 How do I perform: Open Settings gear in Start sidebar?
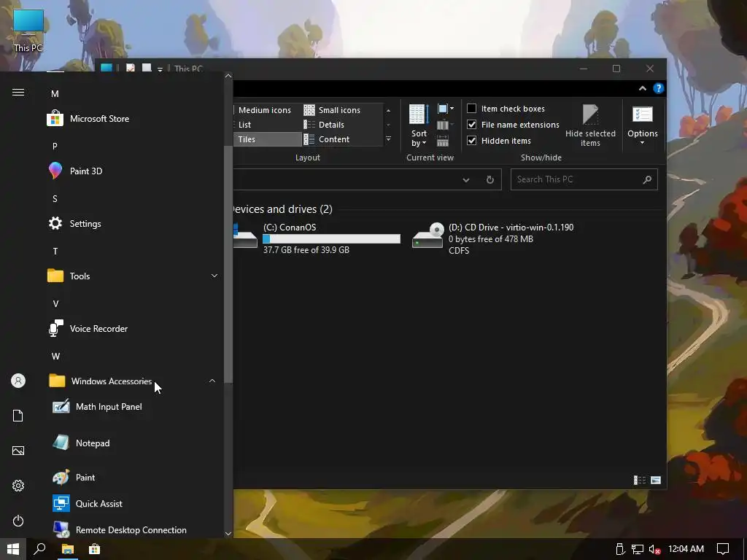[x=18, y=486]
